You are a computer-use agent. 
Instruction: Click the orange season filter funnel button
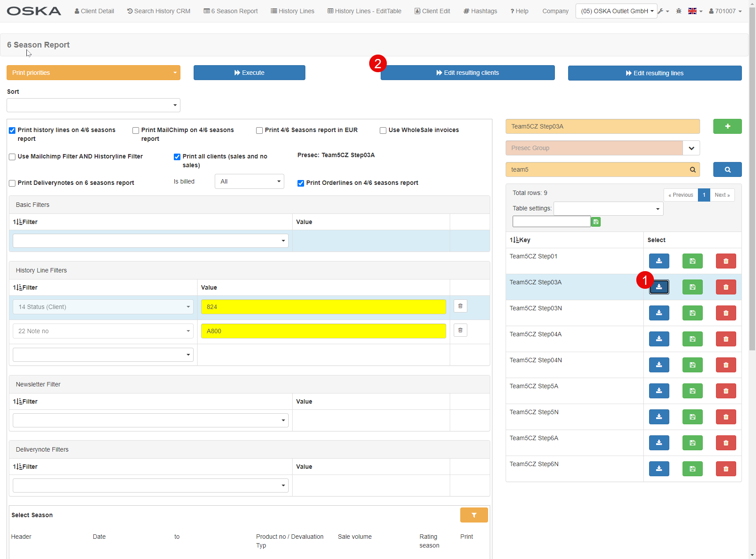click(473, 515)
